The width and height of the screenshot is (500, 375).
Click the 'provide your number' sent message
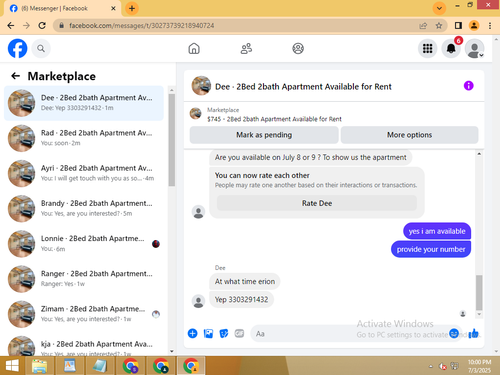coord(431,249)
